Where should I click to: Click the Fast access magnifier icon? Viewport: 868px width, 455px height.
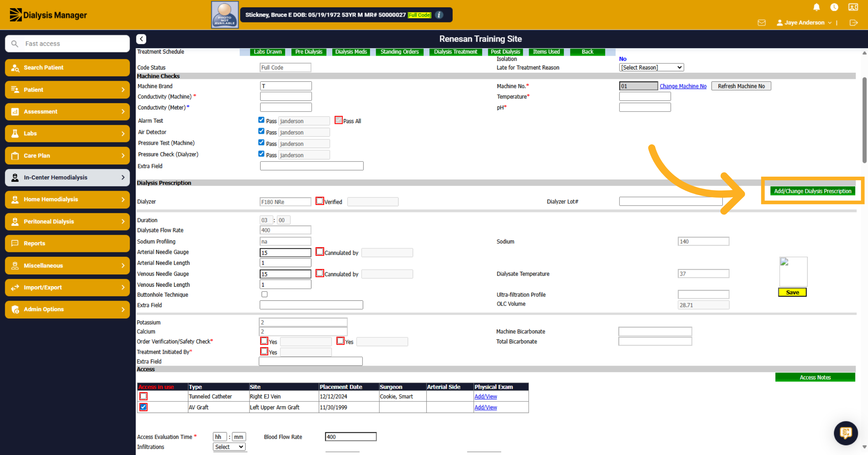[x=14, y=44]
